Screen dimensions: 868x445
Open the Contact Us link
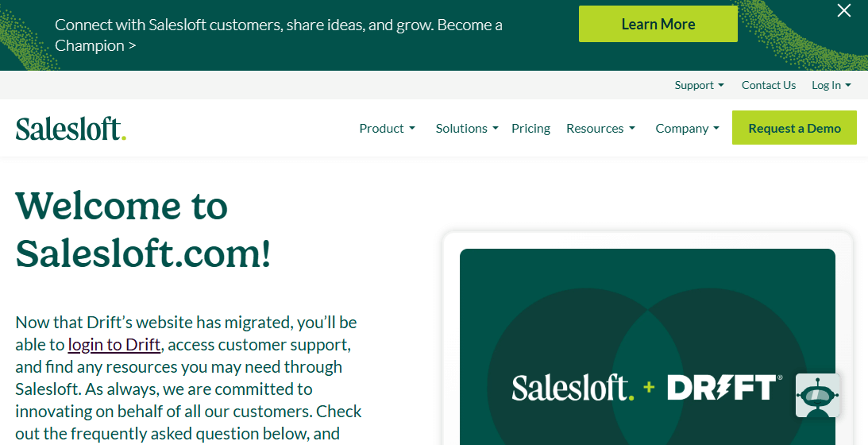[x=769, y=85]
